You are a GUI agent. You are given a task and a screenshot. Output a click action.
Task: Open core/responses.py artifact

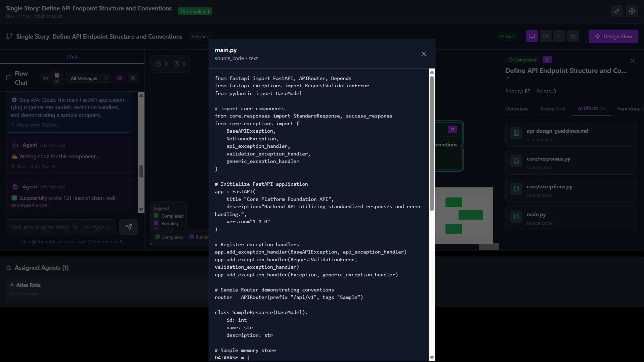point(571,162)
